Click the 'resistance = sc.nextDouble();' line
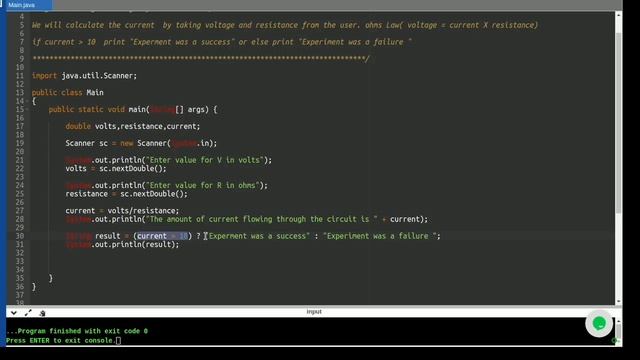 [x=127, y=194]
